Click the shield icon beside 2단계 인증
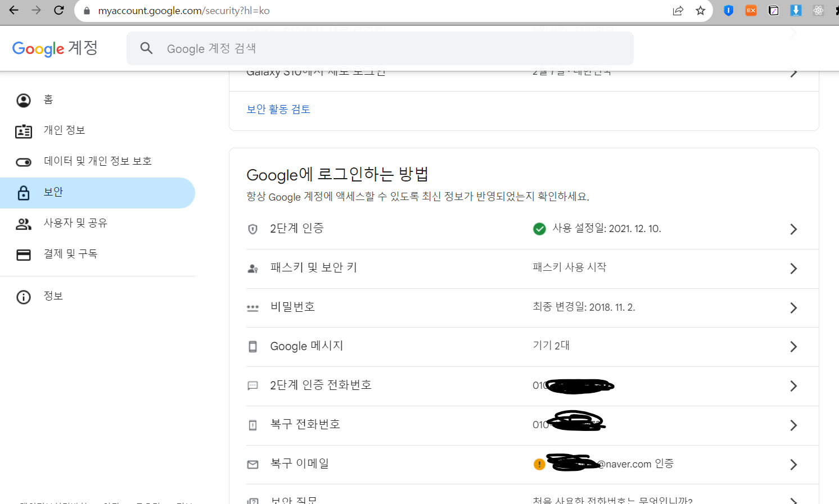839x504 pixels. pyautogui.click(x=253, y=229)
